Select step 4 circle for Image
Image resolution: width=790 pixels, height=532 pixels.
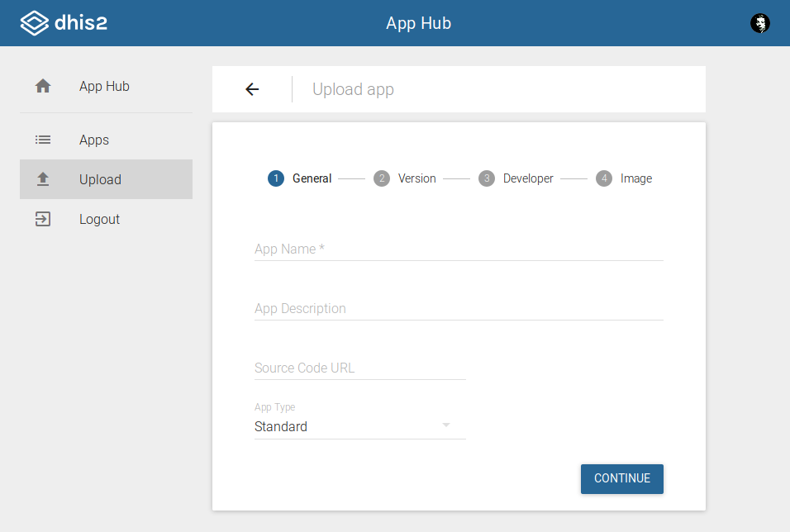pos(603,178)
